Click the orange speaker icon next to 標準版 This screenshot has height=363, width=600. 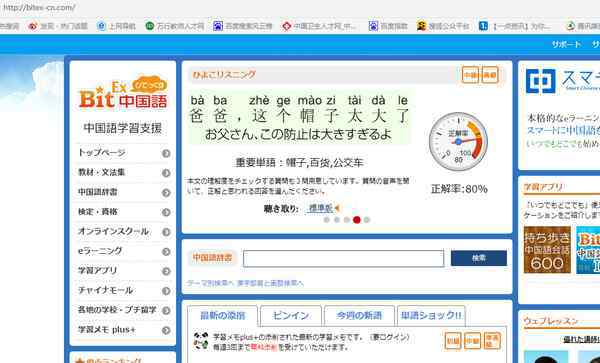[337, 208]
